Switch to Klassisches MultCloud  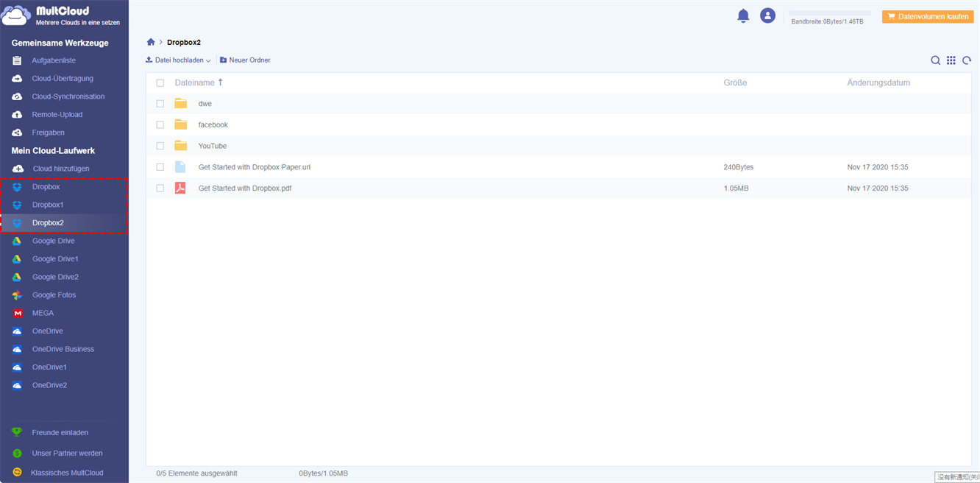(x=67, y=473)
